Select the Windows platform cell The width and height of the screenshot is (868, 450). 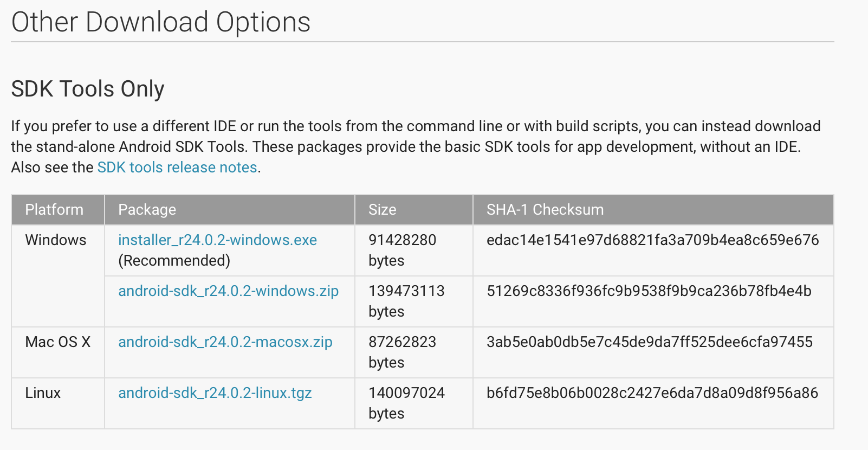point(56,240)
